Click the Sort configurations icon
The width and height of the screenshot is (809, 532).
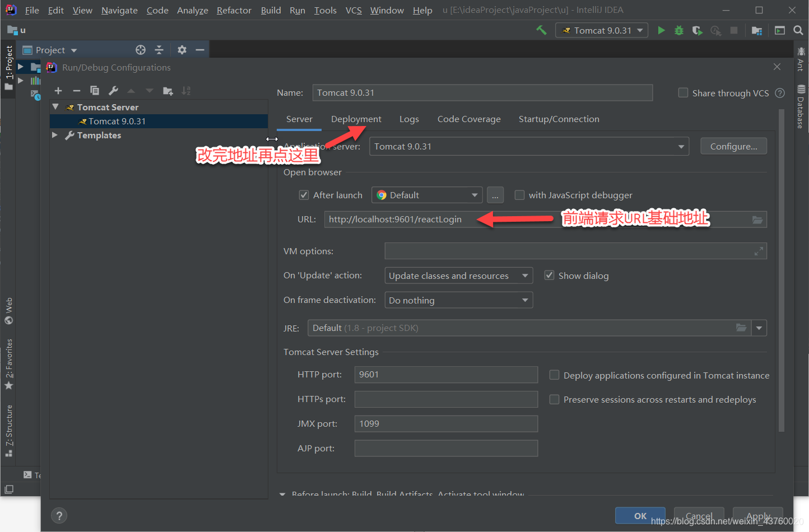[186, 91]
